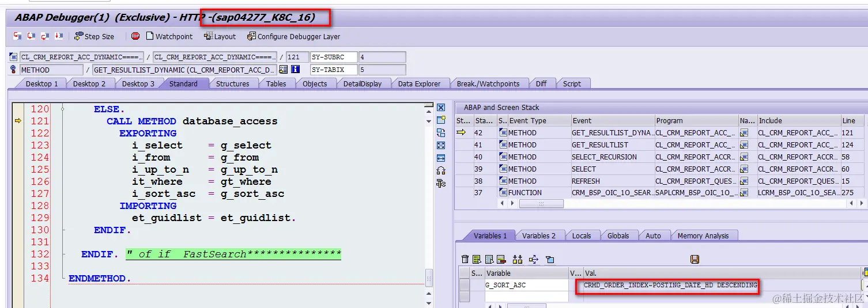Click the Program column header in the stack table
This screenshot has width=868, height=308.
[x=696, y=120]
